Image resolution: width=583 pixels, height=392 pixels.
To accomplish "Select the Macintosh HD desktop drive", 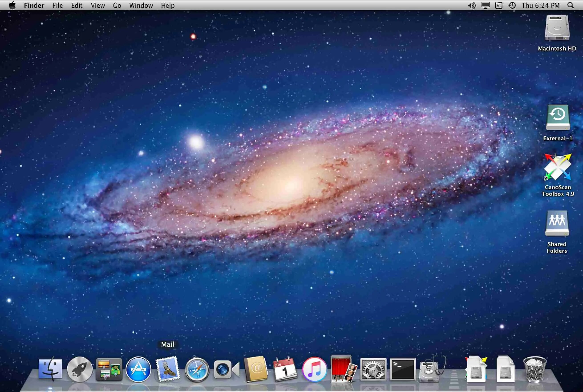I will tap(557, 28).
